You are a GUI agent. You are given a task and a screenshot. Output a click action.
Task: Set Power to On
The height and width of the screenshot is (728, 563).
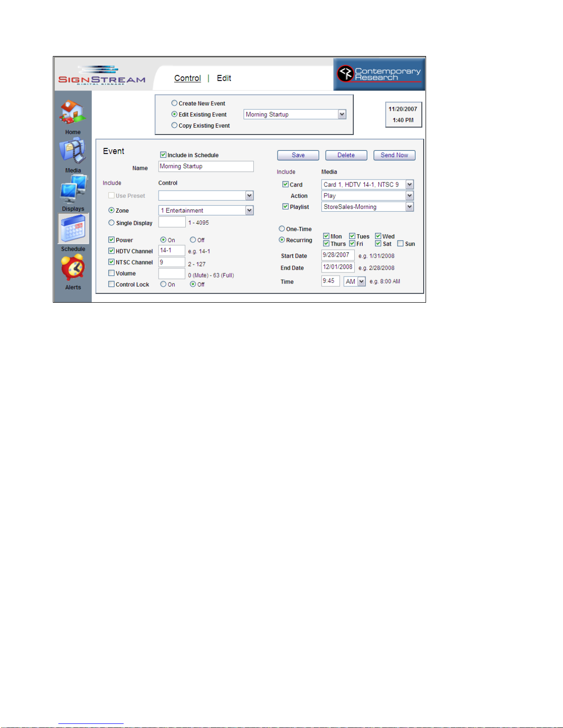163,240
